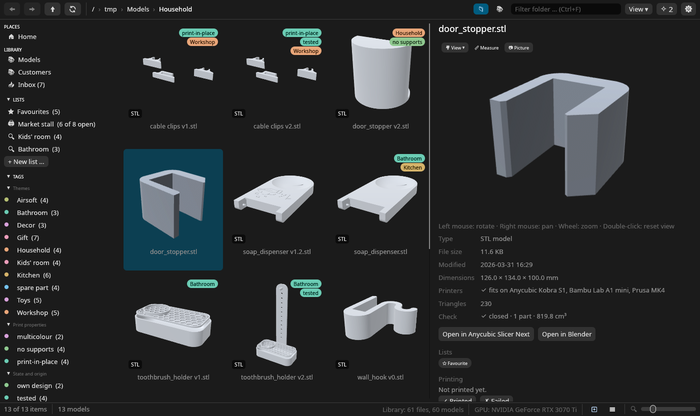Filter by the Kitchen tag
The width and height of the screenshot is (700, 416).
[x=33, y=275]
